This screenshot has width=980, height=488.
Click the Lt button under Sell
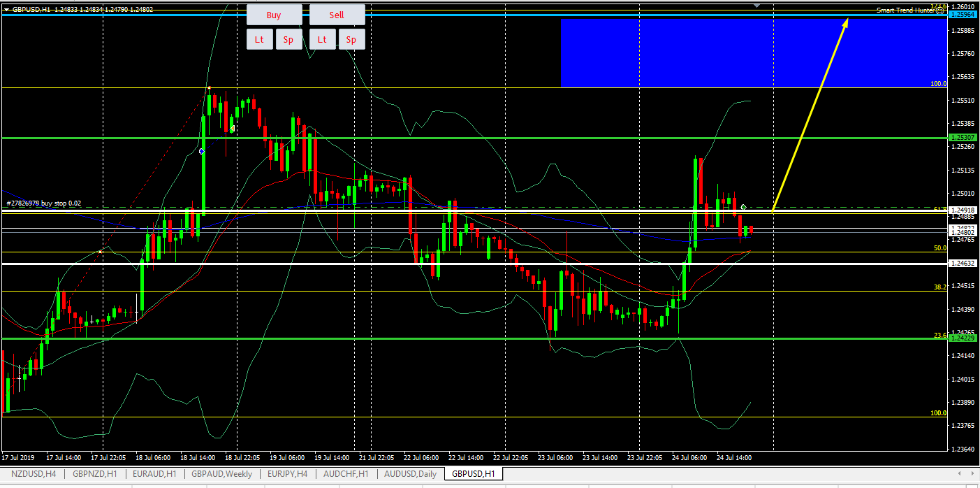(322, 40)
